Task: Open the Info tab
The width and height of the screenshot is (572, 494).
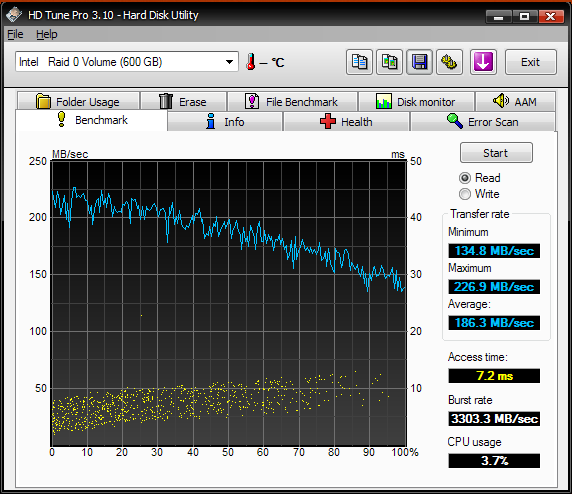Action: pyautogui.click(x=225, y=121)
